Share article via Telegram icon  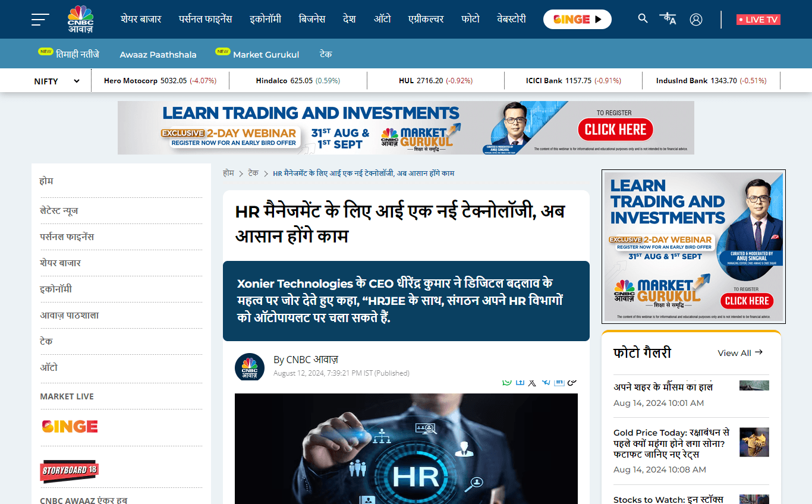[546, 382]
